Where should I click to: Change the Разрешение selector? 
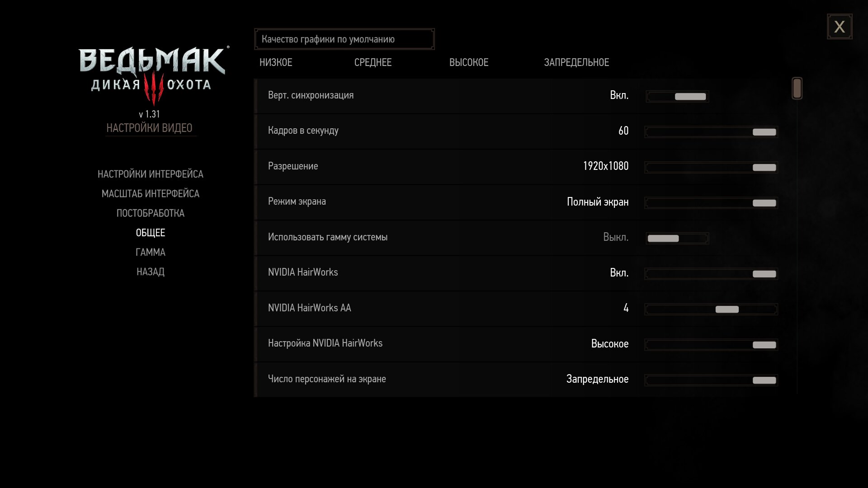[x=711, y=167]
